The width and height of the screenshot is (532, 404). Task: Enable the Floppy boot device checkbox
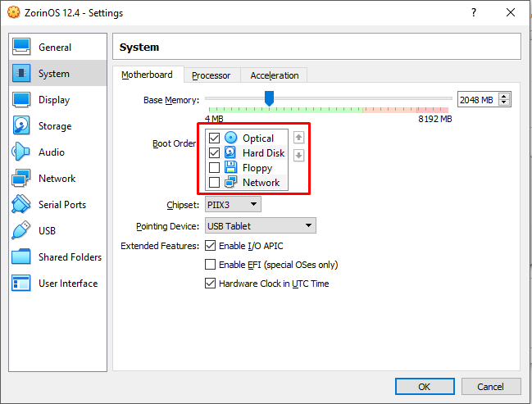tap(215, 168)
